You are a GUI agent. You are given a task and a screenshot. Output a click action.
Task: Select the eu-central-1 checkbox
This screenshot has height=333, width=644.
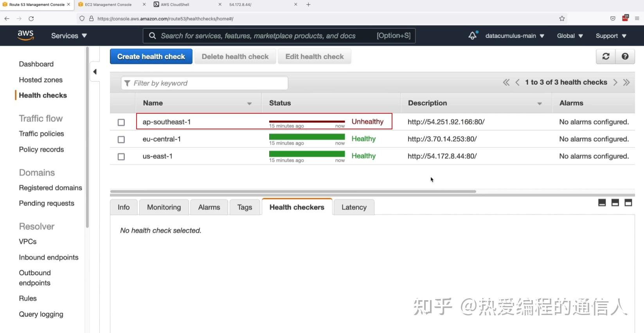coord(121,140)
